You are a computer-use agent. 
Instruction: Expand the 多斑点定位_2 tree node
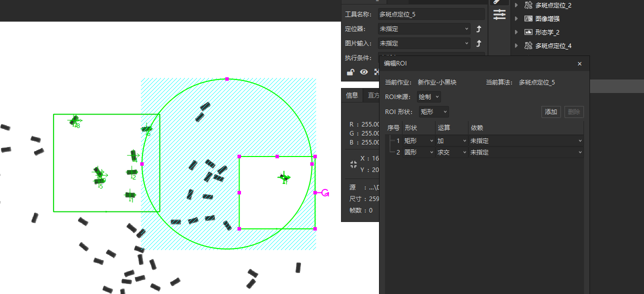click(516, 5)
